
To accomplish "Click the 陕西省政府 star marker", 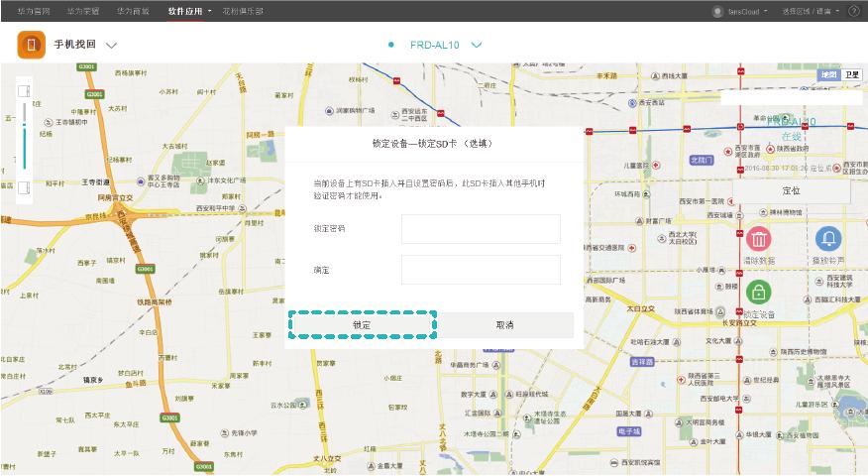I will (770, 149).
